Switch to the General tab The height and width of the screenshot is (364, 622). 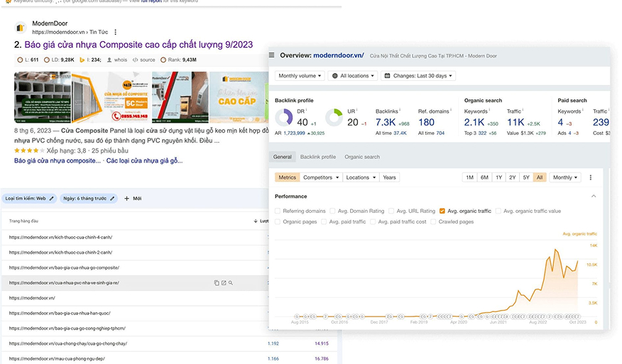pos(282,157)
